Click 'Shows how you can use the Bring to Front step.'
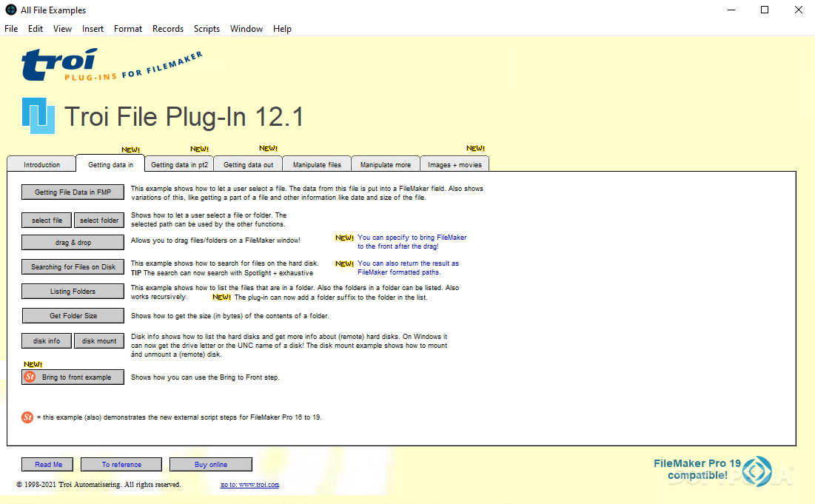This screenshot has width=815, height=504. tap(205, 377)
